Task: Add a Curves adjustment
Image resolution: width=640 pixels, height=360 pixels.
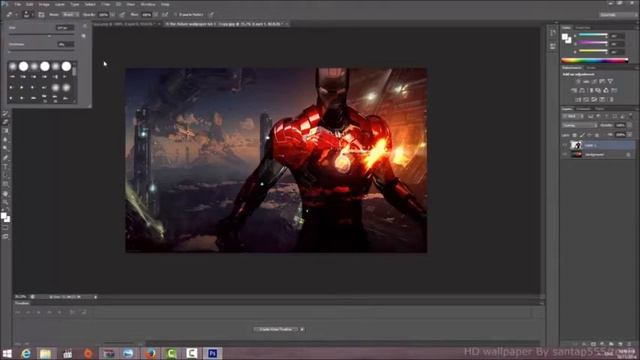Action: point(594,82)
